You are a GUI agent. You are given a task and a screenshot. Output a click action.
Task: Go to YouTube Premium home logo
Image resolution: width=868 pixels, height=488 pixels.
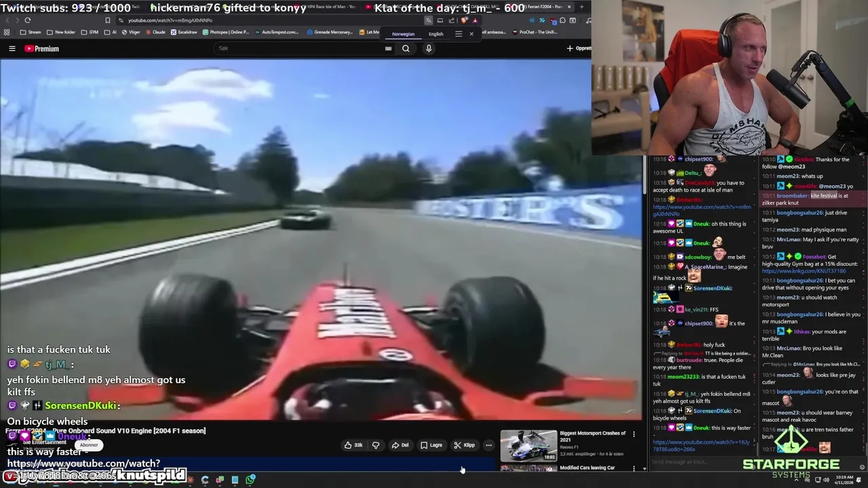click(x=42, y=49)
